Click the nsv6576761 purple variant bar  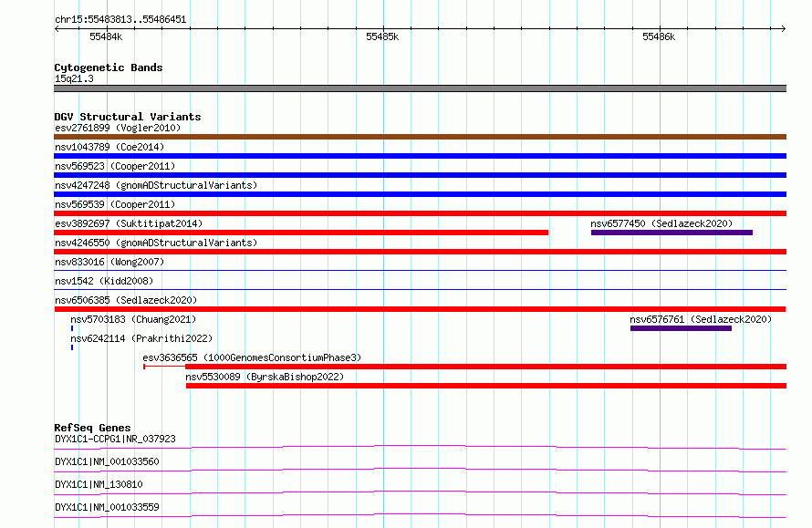click(x=681, y=328)
